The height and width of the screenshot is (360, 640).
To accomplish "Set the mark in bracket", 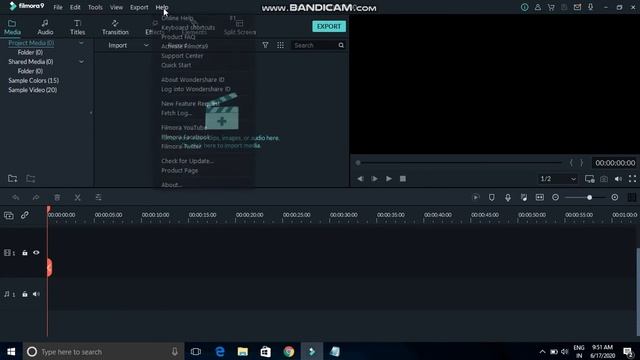I will [x=571, y=163].
